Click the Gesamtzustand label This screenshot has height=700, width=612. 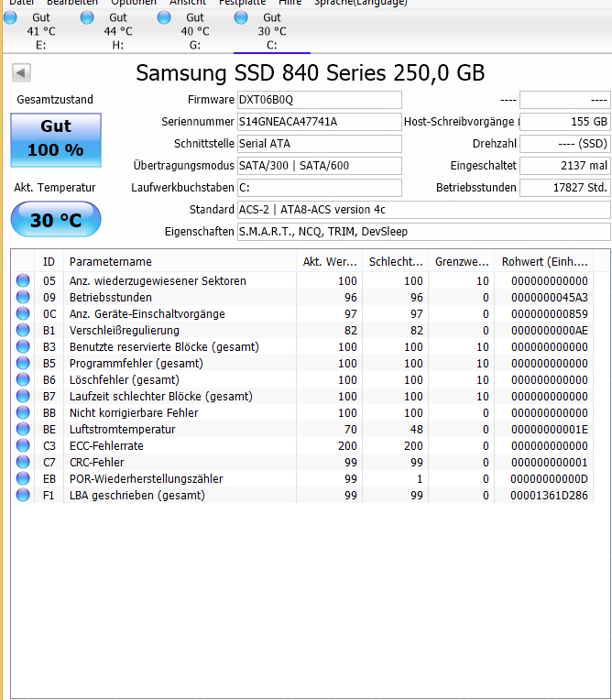click(x=55, y=100)
